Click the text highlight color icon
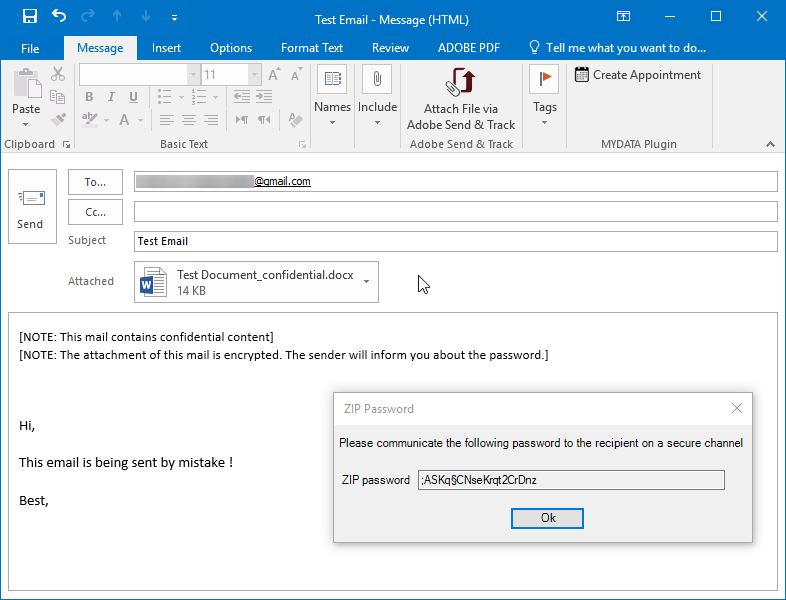The image size is (786, 600). 90,120
